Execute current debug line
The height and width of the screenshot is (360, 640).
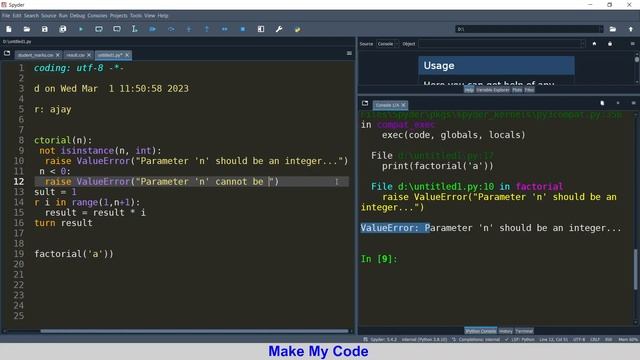click(x=171, y=29)
